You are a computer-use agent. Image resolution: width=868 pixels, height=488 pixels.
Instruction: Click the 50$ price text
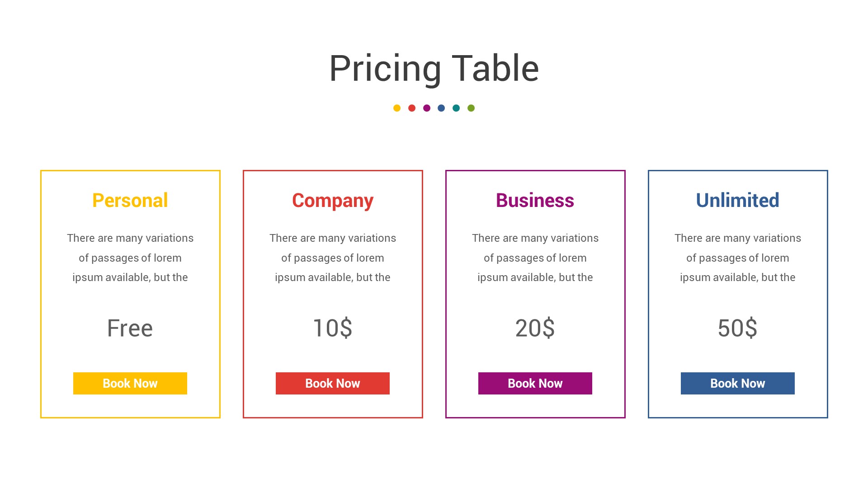coord(737,328)
